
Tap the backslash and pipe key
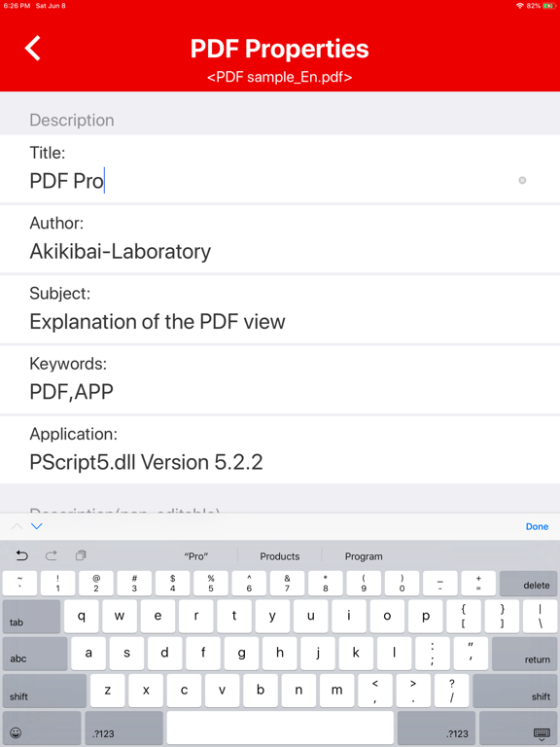[540, 616]
